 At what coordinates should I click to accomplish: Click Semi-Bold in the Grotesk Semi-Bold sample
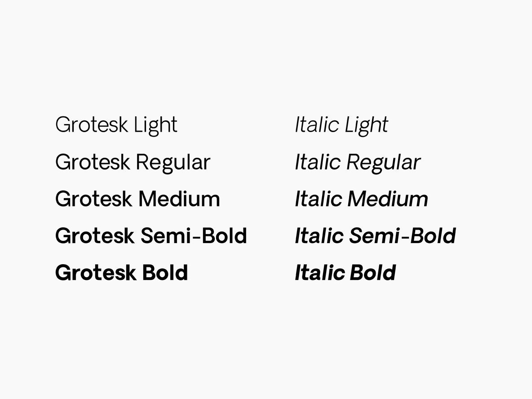click(x=194, y=236)
